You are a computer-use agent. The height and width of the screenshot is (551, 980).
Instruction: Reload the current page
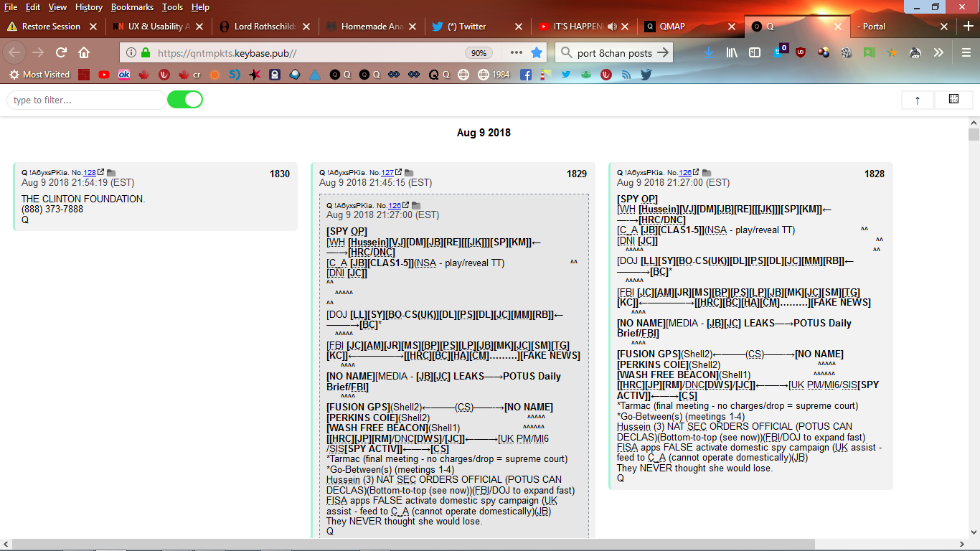click(x=62, y=52)
